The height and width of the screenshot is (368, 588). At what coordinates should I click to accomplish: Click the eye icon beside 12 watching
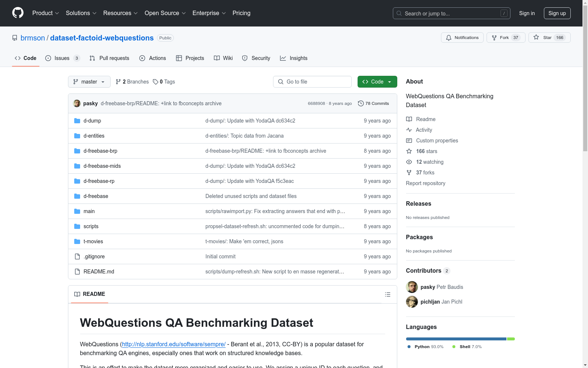(409, 162)
